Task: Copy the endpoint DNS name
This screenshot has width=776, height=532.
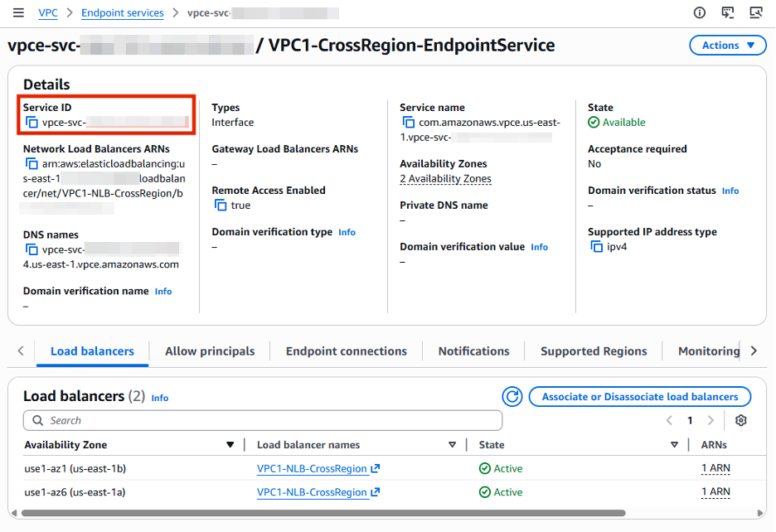Action: click(30, 249)
